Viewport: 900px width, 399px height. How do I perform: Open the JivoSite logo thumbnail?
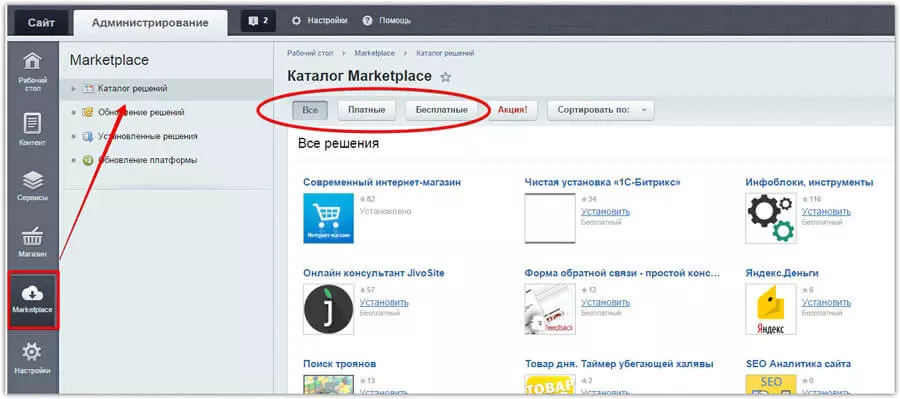coord(328,309)
